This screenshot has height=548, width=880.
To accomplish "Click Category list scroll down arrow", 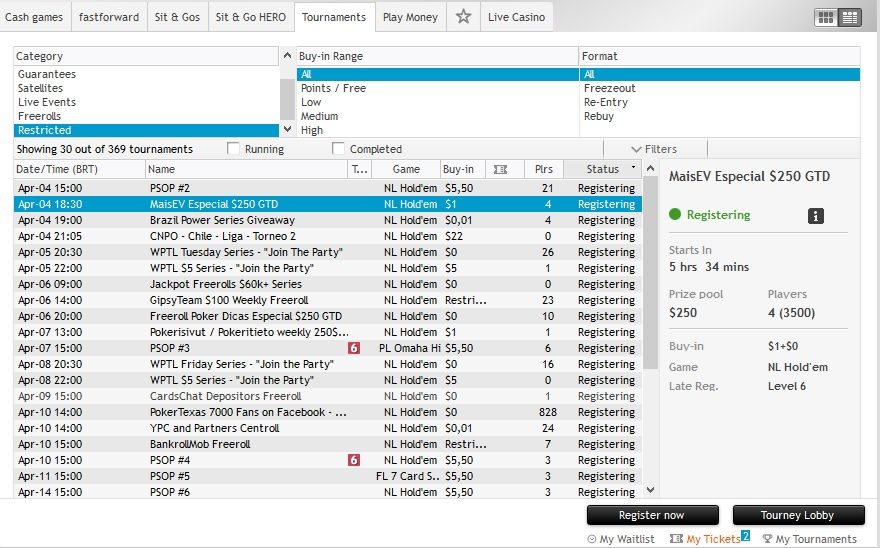I will (x=287, y=129).
